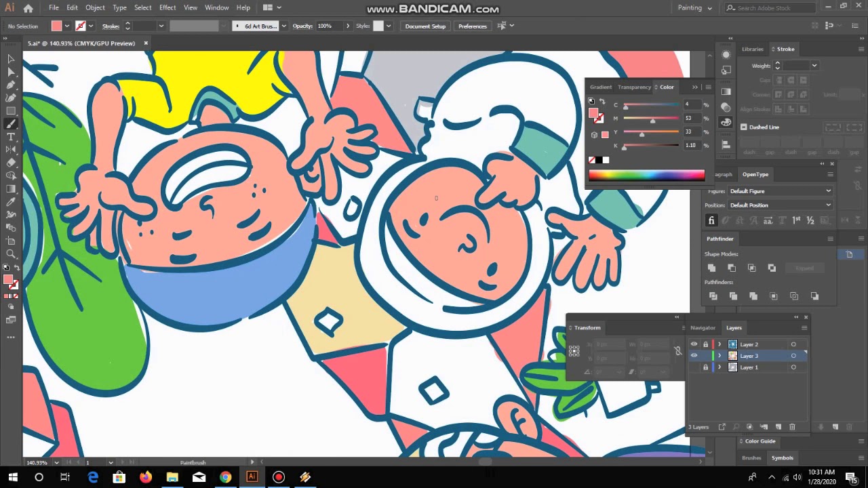Viewport: 868px width, 488px height.
Task: Switch to the Navigator tab
Action: (703, 328)
